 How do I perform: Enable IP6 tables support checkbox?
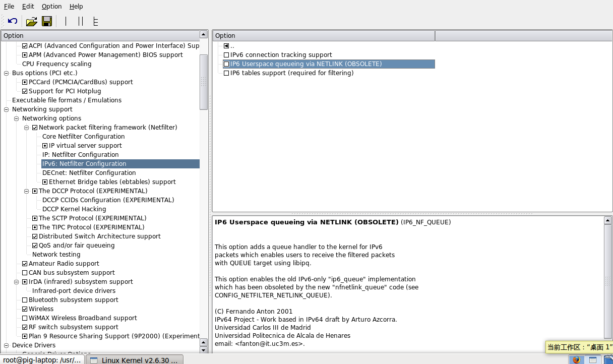[226, 73]
